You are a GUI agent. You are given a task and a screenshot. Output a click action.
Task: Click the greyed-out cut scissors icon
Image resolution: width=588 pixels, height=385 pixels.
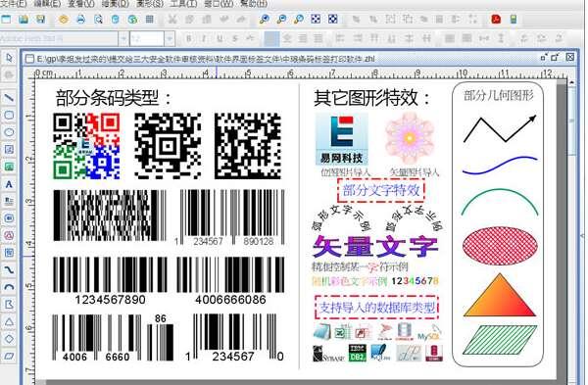172,19
